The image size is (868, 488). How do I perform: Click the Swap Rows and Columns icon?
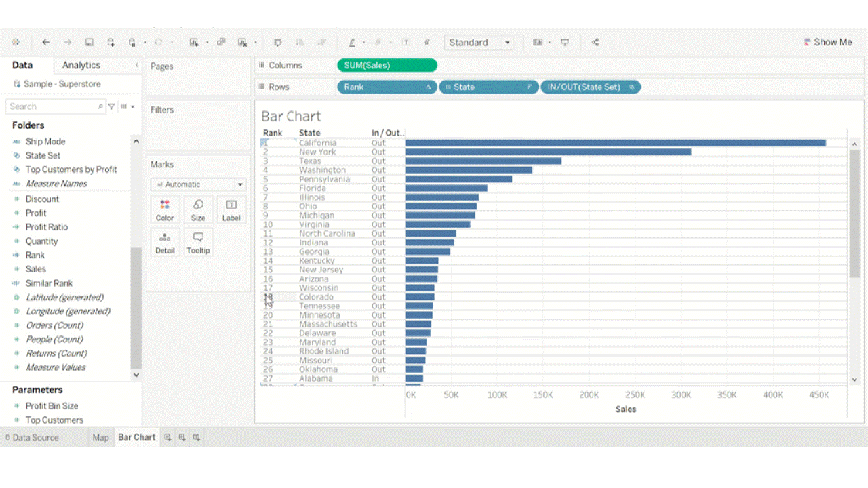tap(277, 42)
